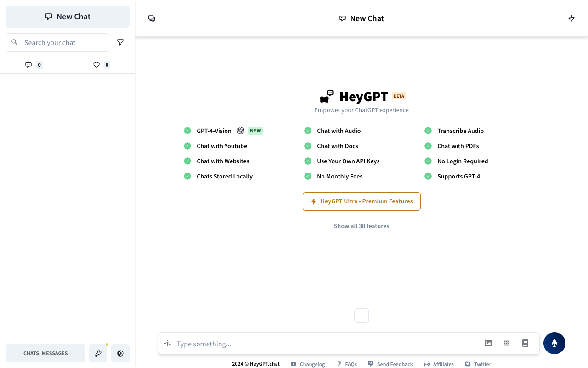Click the FAQs question mark icon
Image resolution: width=588 pixels, height=368 pixels.
pyautogui.click(x=339, y=364)
